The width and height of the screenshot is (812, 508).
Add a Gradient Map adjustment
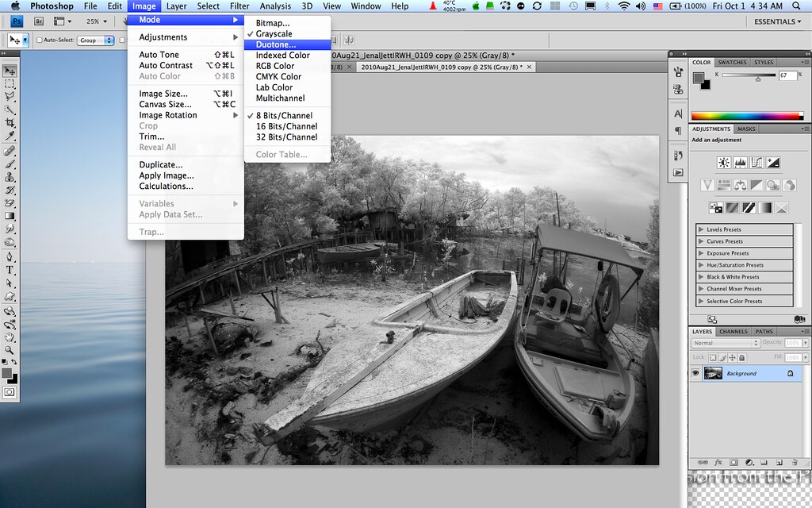tap(765, 208)
